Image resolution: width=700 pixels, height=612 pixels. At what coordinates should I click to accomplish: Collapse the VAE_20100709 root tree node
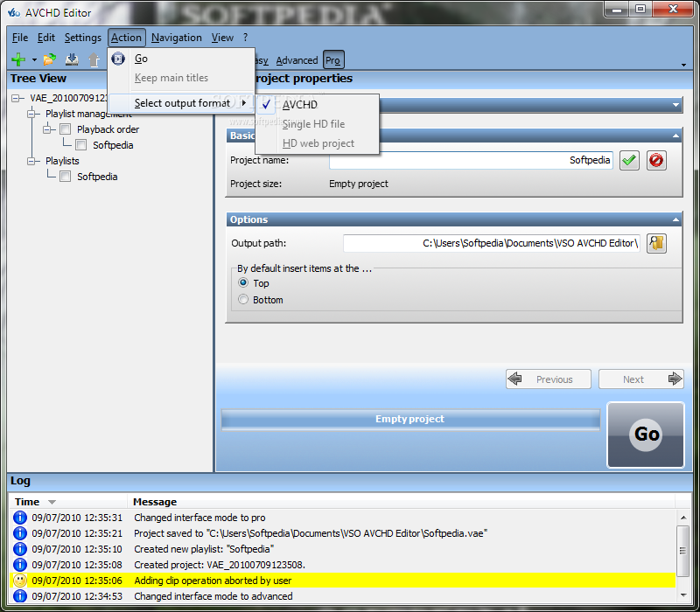(16, 98)
